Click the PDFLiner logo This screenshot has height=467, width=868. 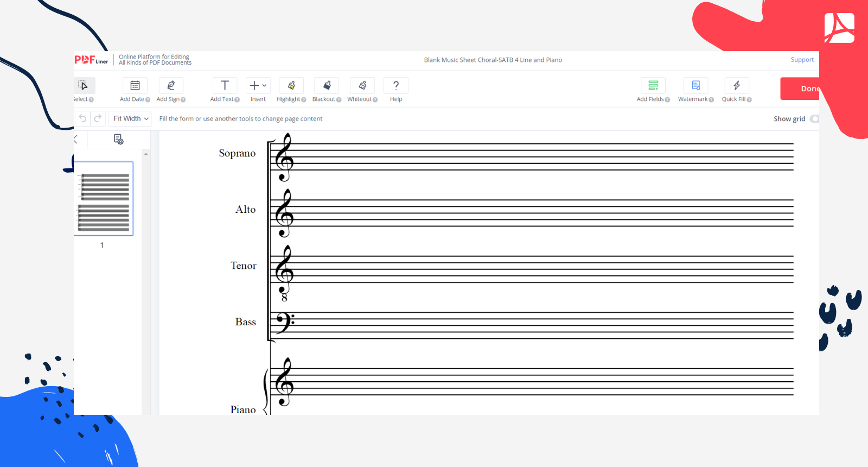click(x=91, y=60)
